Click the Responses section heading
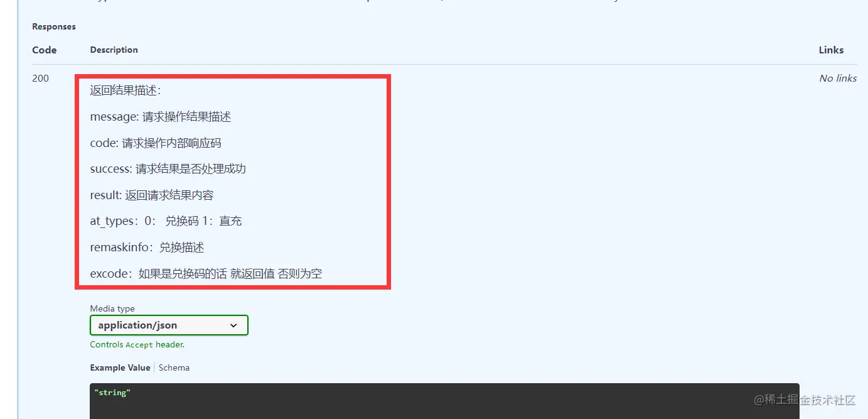Viewport: 868px width, 419px height. [x=54, y=26]
